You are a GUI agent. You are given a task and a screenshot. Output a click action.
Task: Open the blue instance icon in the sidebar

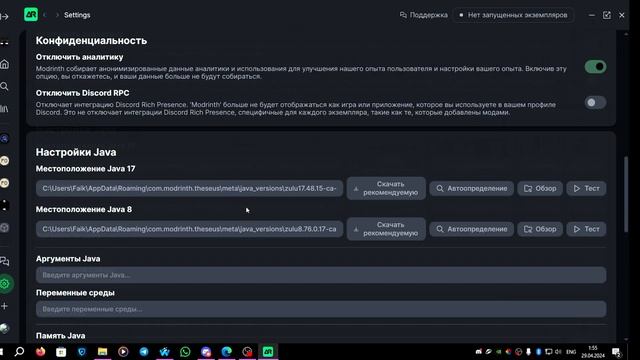4,139
